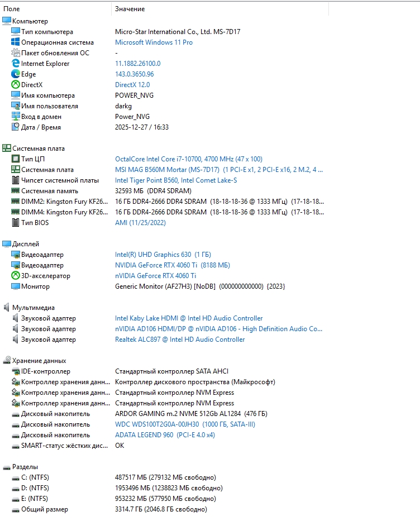Select the POWER_NVG computer name value
Viewport: 420px width, 521px height.
pyautogui.click(x=134, y=95)
